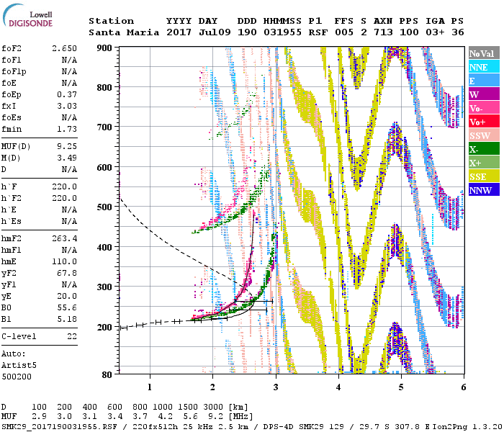Image resolution: width=504 pixels, height=432 pixels.
Task: Click the IGA value 03+
Action: pos(435,32)
